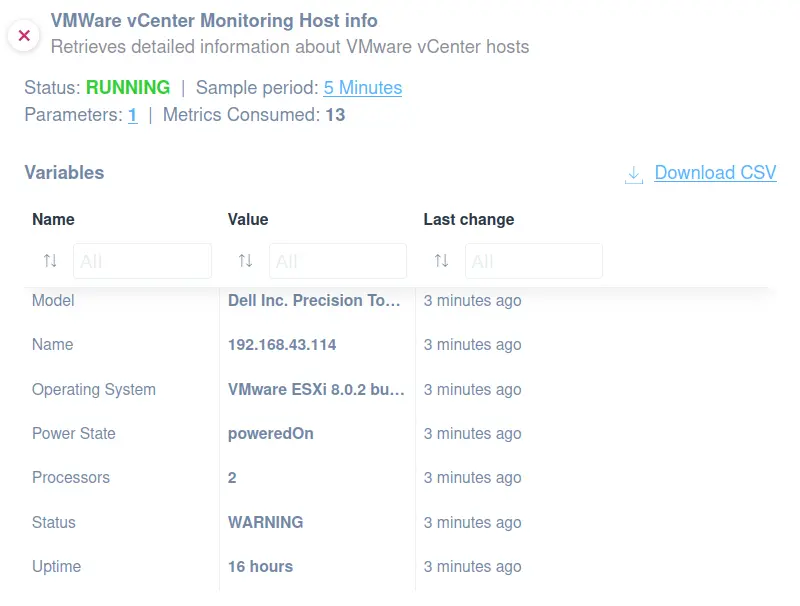
Task: Click the Download CSV link
Action: pos(715,172)
